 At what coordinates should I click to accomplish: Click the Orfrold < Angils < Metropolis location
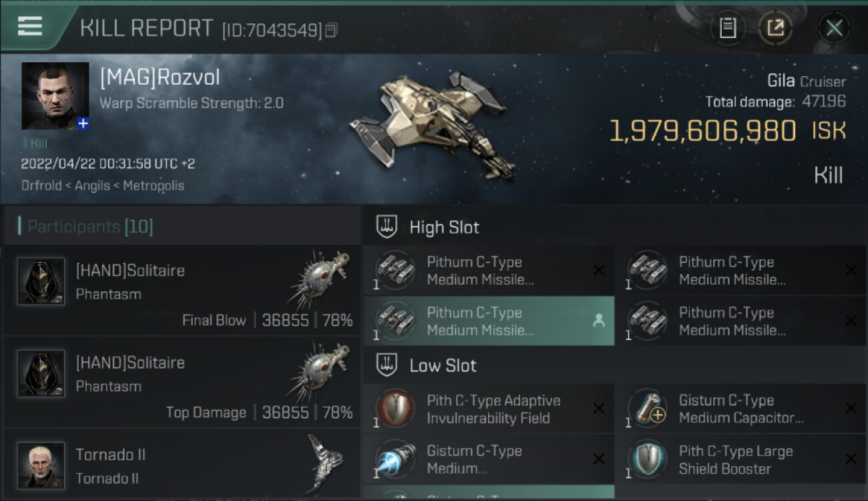coord(103,186)
